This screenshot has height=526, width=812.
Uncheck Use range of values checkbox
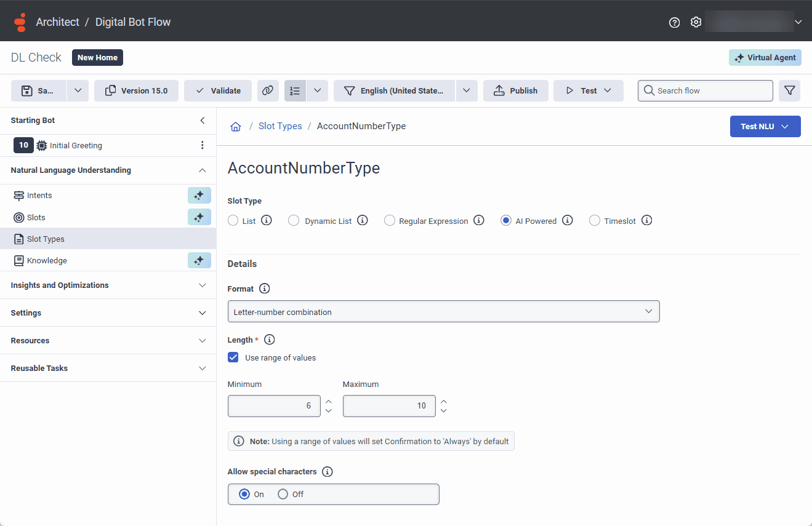click(233, 357)
